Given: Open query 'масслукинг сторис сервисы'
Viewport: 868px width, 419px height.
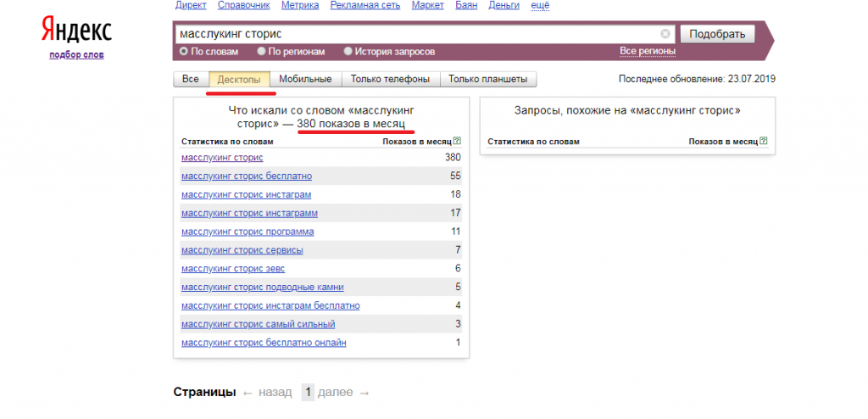Looking at the screenshot, I should [242, 250].
